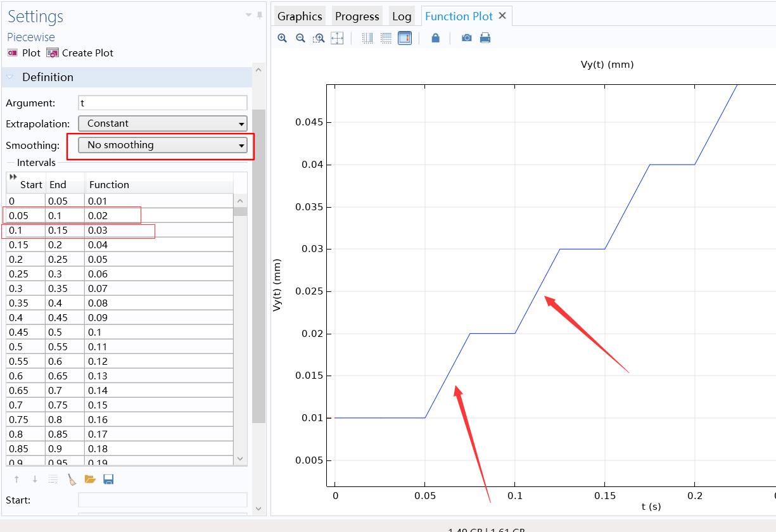Viewport: 776px width, 532px height.
Task: Click the Plot button under Piecewise
Action: point(23,53)
